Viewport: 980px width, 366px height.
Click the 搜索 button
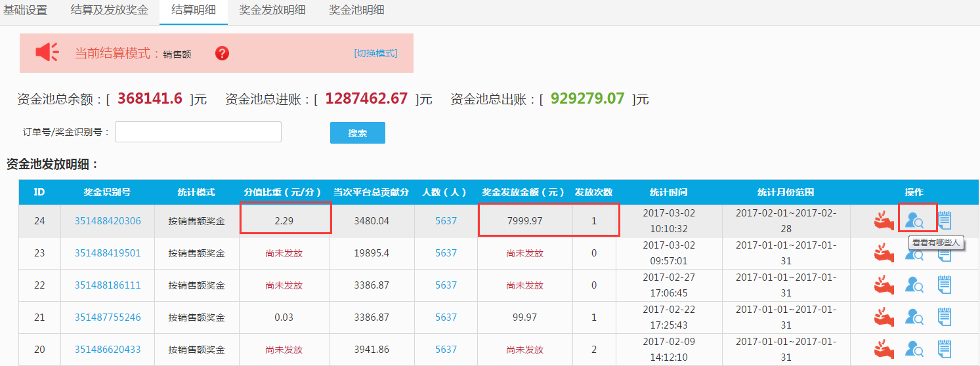[x=358, y=132]
